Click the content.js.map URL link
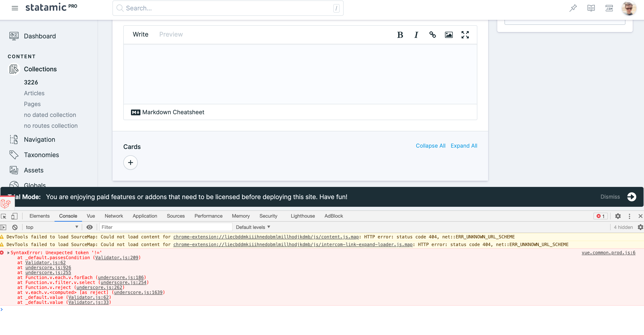Viewport: 644px width, 335px height. pos(266,237)
